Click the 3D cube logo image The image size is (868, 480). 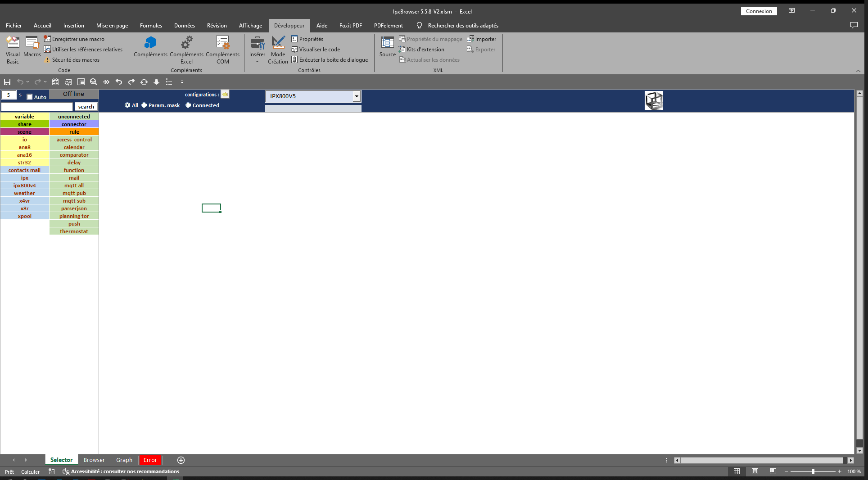click(x=654, y=100)
